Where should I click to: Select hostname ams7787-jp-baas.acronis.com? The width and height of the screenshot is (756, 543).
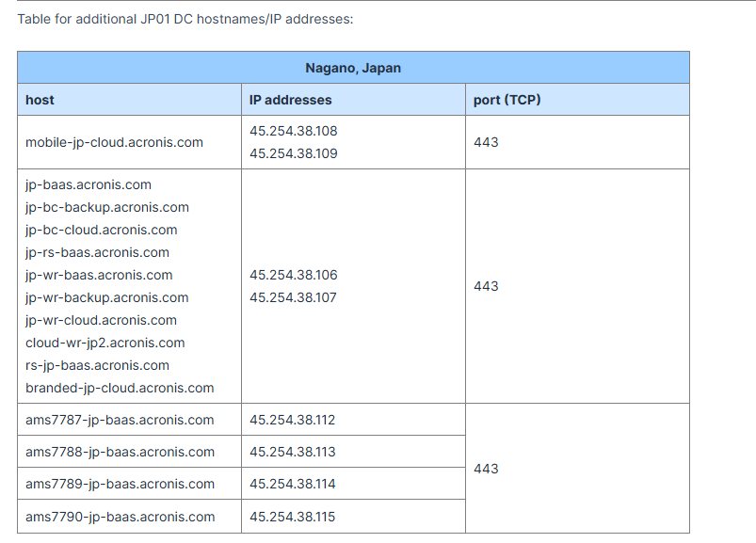click(x=120, y=420)
